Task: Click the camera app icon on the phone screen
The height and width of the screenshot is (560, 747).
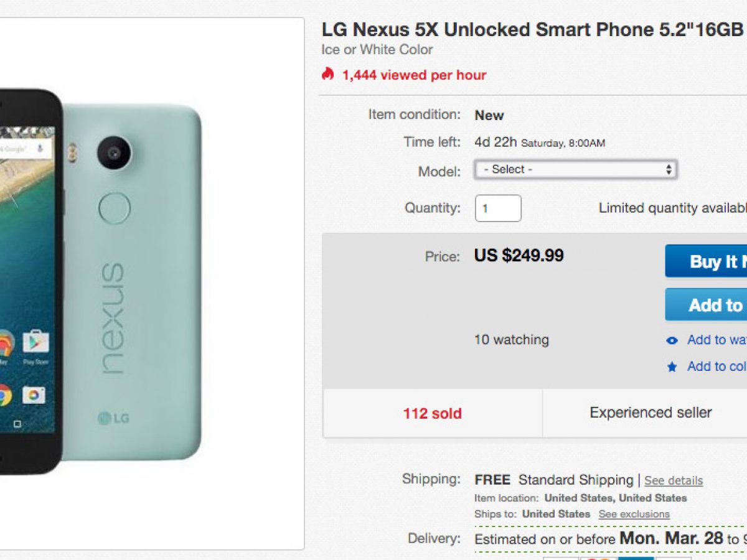Action: tap(33, 395)
